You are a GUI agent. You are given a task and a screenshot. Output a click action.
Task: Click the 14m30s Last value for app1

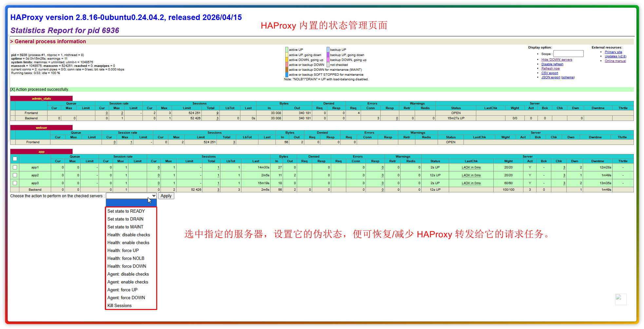pyautogui.click(x=263, y=167)
